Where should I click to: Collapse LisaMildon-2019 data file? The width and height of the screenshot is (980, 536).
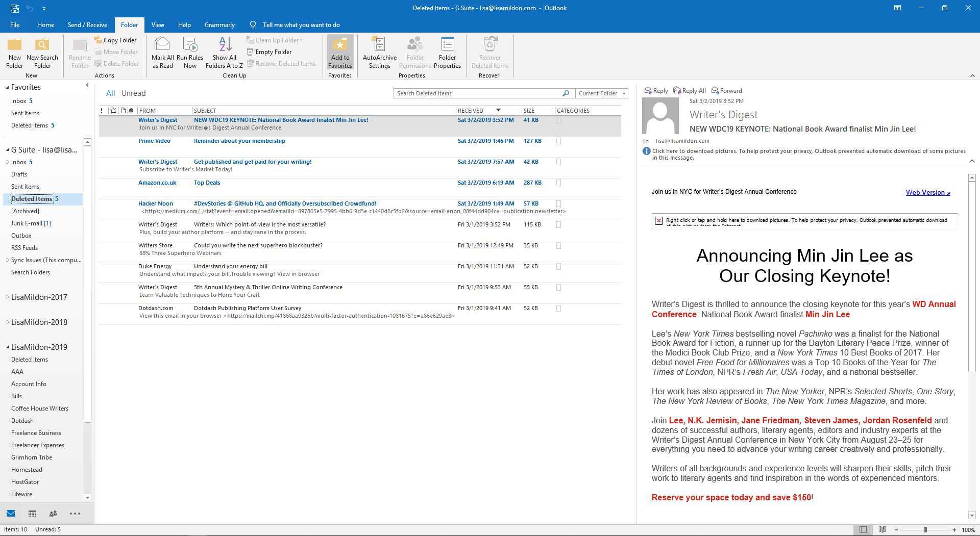[8, 347]
